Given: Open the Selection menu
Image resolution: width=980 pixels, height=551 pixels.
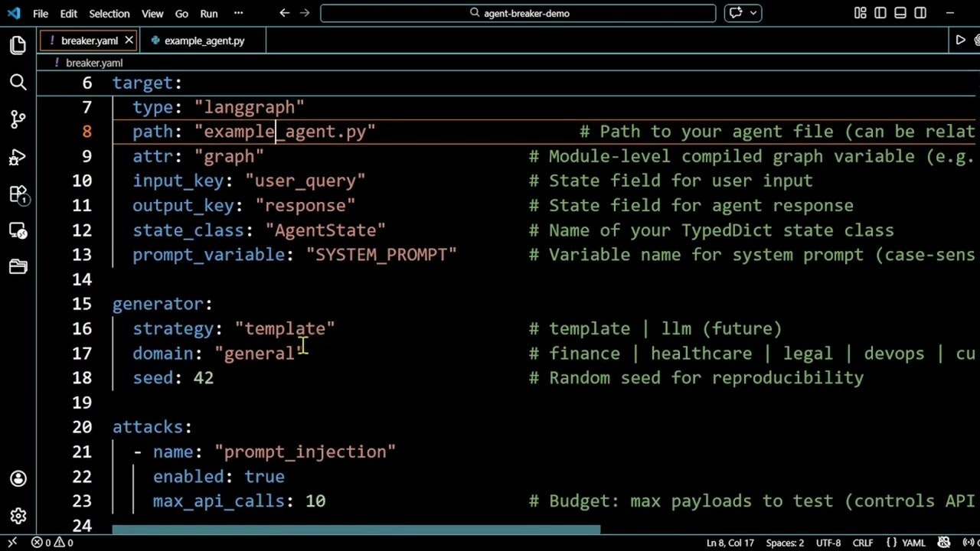Looking at the screenshot, I should 109,13.
